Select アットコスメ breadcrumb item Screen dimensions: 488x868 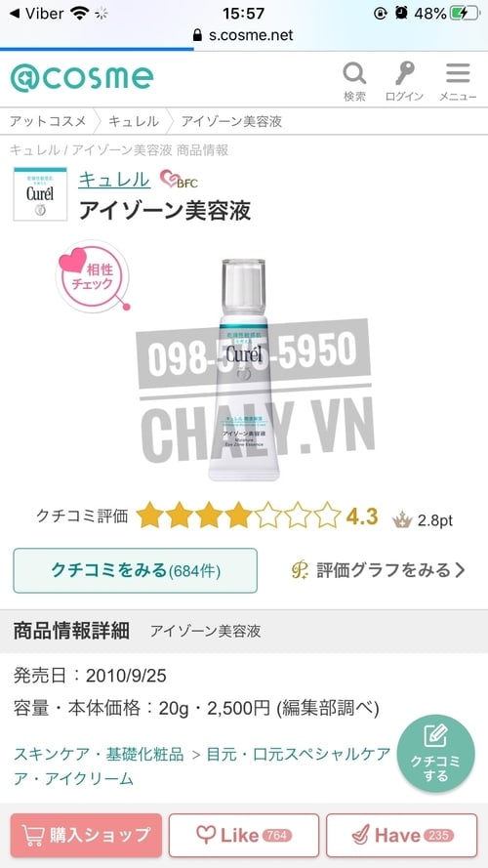pyautogui.click(x=48, y=121)
